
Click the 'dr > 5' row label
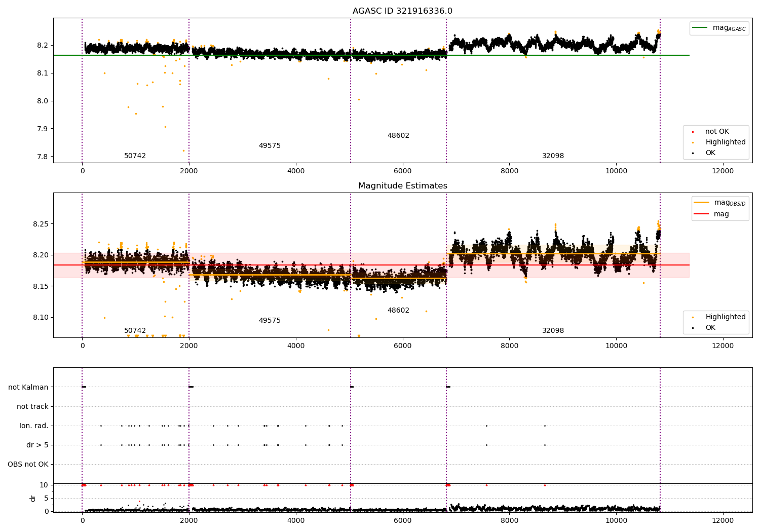coord(37,445)
